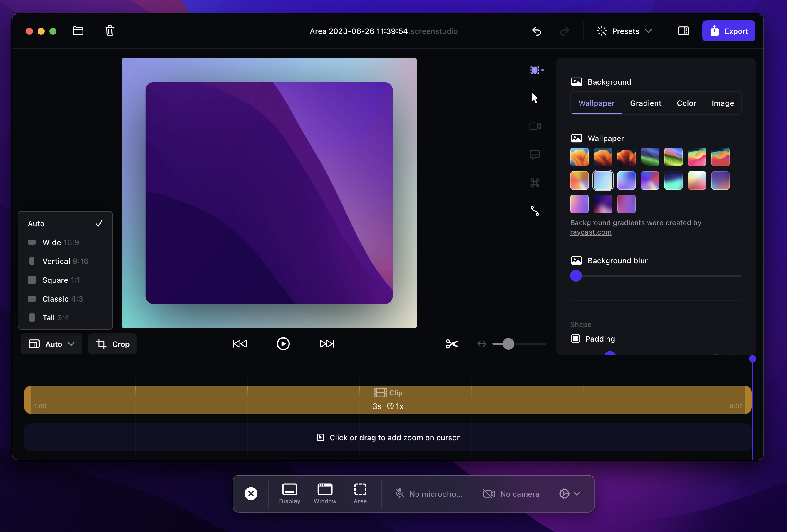Toggle the right side panel visibility
The width and height of the screenshot is (787, 532).
click(683, 31)
